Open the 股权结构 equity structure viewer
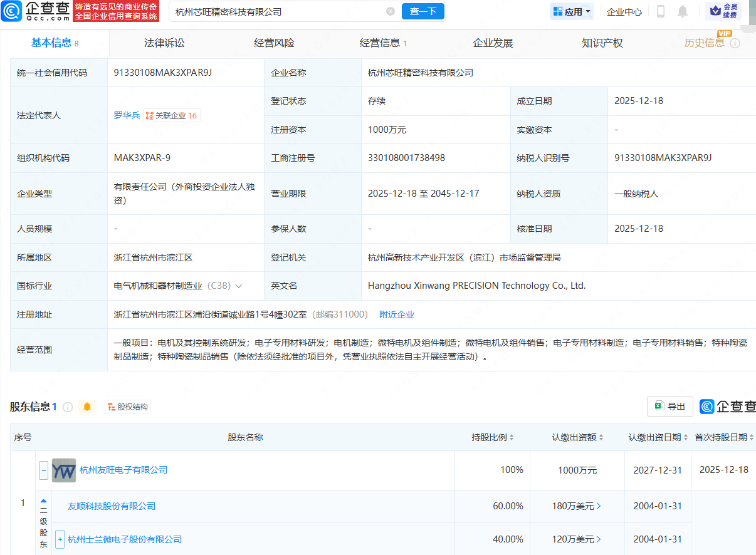Image resolution: width=756 pixels, height=555 pixels. point(126,407)
